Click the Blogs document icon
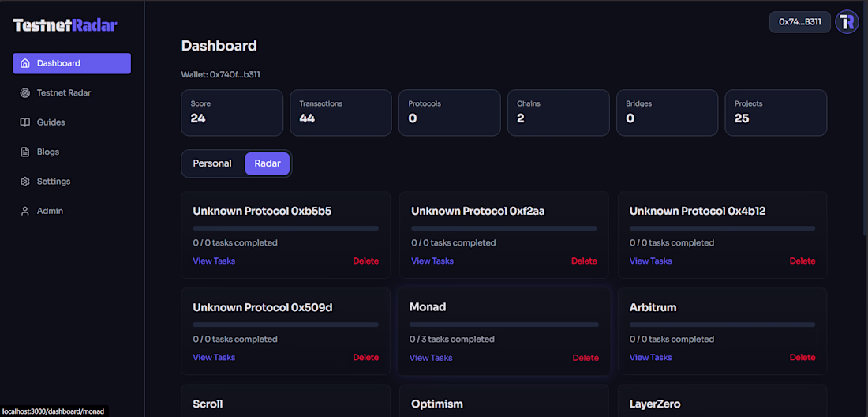Image resolution: width=868 pixels, height=417 pixels. pos(25,152)
